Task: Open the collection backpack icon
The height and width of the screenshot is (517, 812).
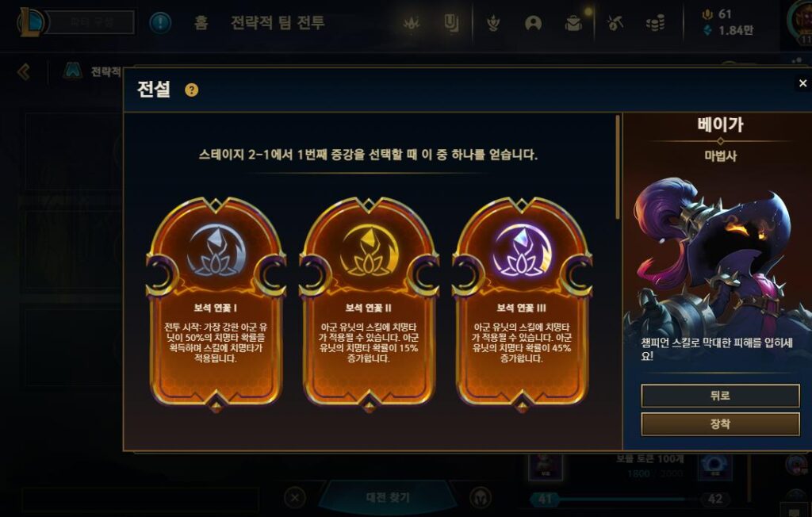Action: coord(573,23)
